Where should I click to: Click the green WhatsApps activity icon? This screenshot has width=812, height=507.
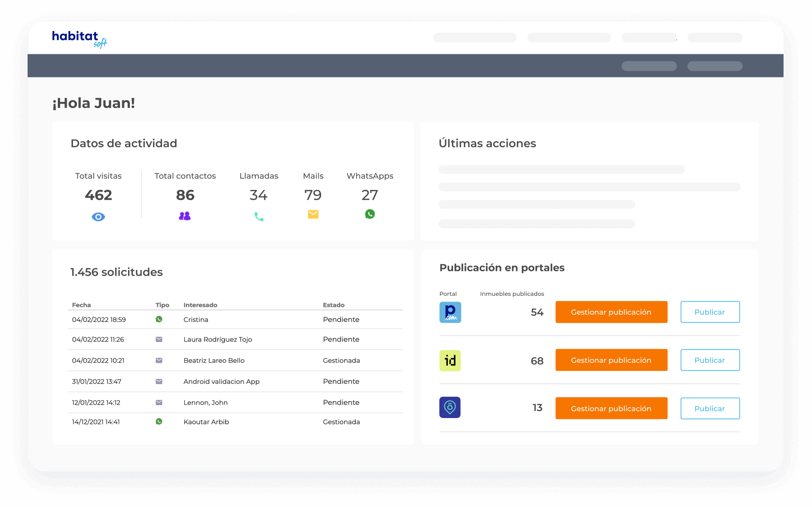coord(370,214)
